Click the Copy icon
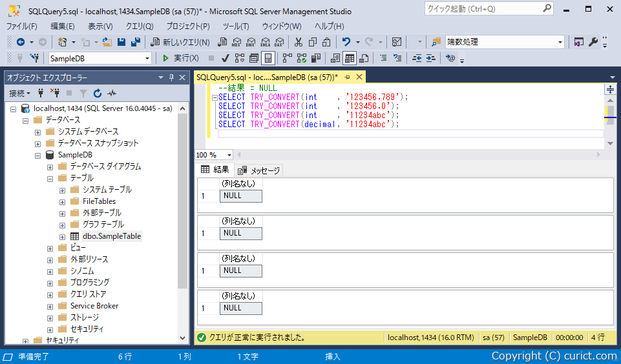The height and width of the screenshot is (364, 621). 313,42
